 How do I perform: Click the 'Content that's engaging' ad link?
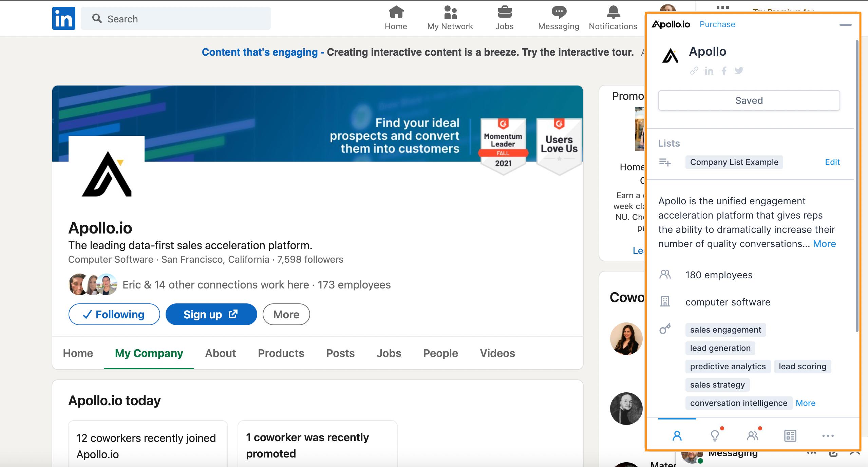click(260, 52)
